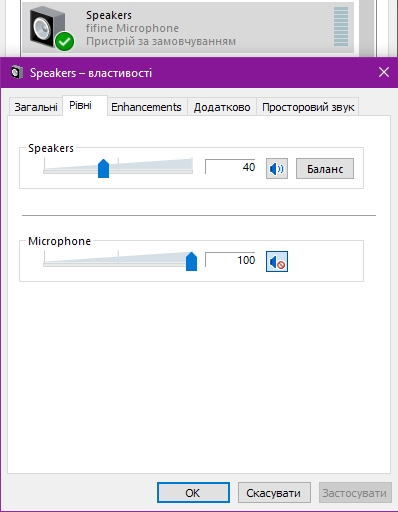Click the speaker icon in dialog title bar
The height and width of the screenshot is (512, 398).
(17, 72)
